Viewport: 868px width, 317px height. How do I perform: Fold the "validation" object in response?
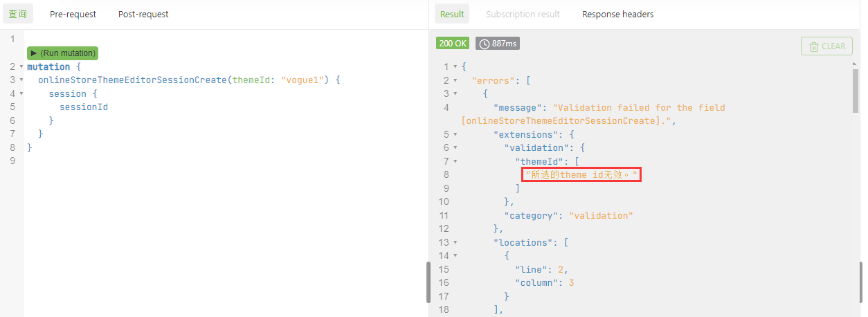click(x=455, y=147)
